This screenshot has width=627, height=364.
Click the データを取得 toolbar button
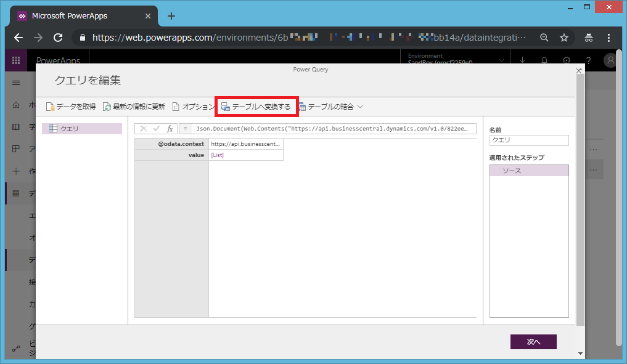(x=71, y=107)
